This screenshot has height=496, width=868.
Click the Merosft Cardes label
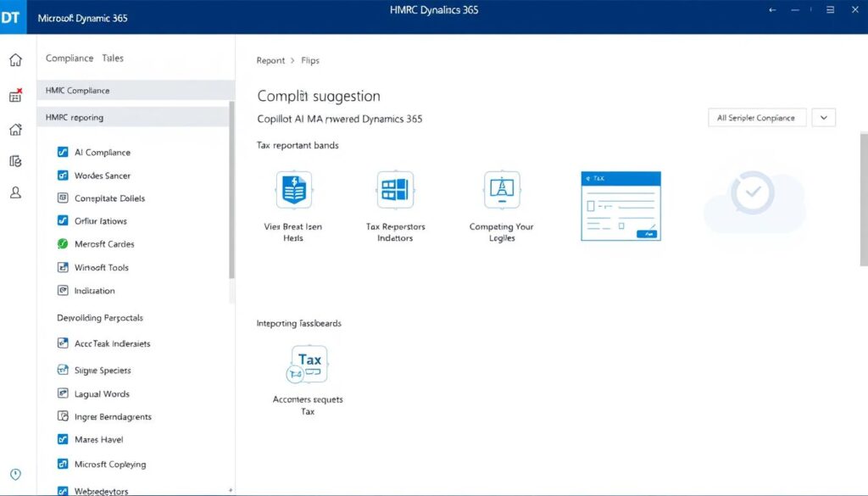[104, 244]
